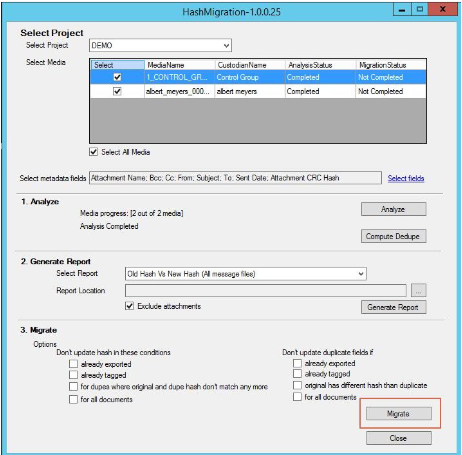This screenshot has width=462, height=455.
Task: Click the Report Location text field
Action: point(266,291)
